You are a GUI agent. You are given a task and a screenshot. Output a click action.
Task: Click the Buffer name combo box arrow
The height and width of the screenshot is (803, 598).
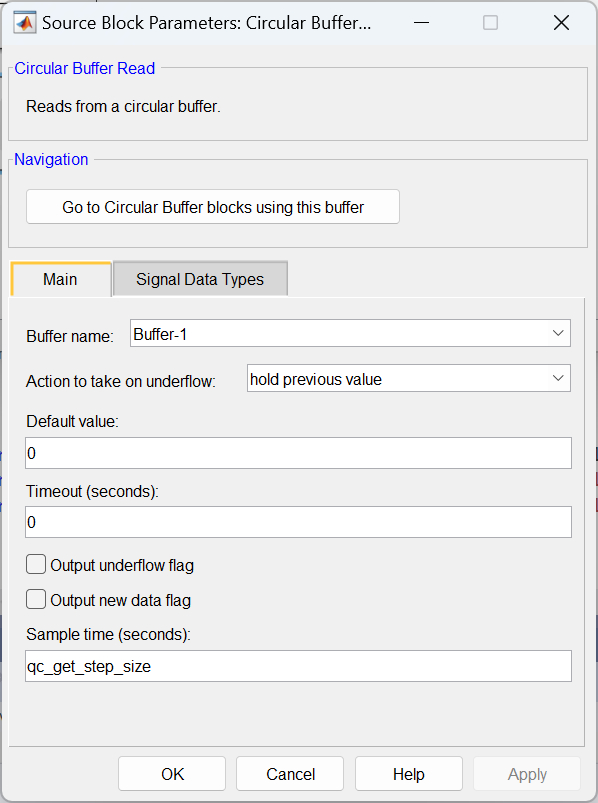coord(558,333)
